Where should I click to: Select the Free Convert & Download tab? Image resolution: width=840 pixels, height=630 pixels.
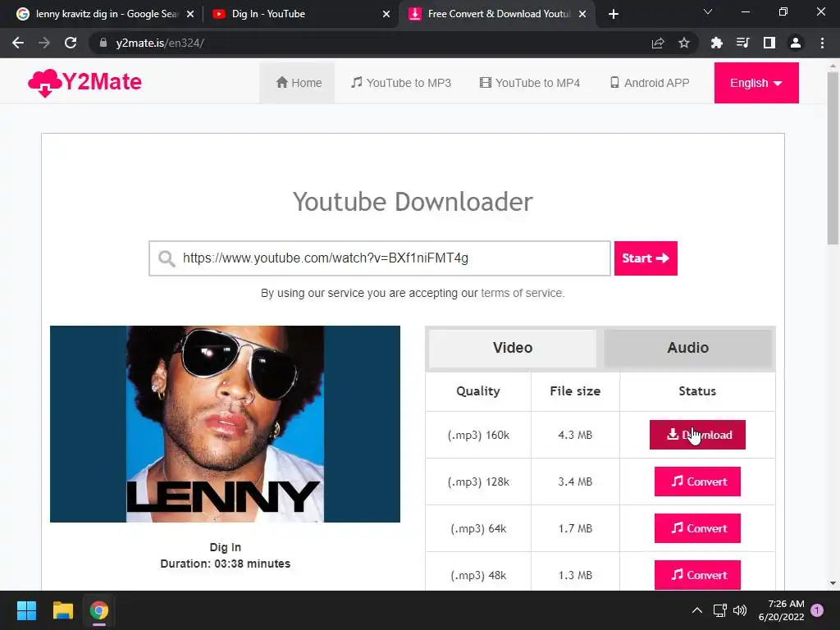[498, 14]
